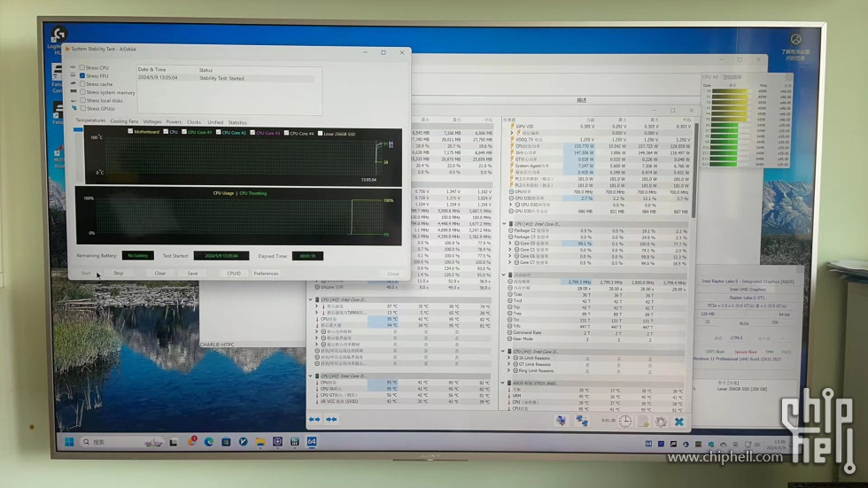Enable Stress local disks checkbox
This screenshot has height=488, width=868.
point(82,101)
